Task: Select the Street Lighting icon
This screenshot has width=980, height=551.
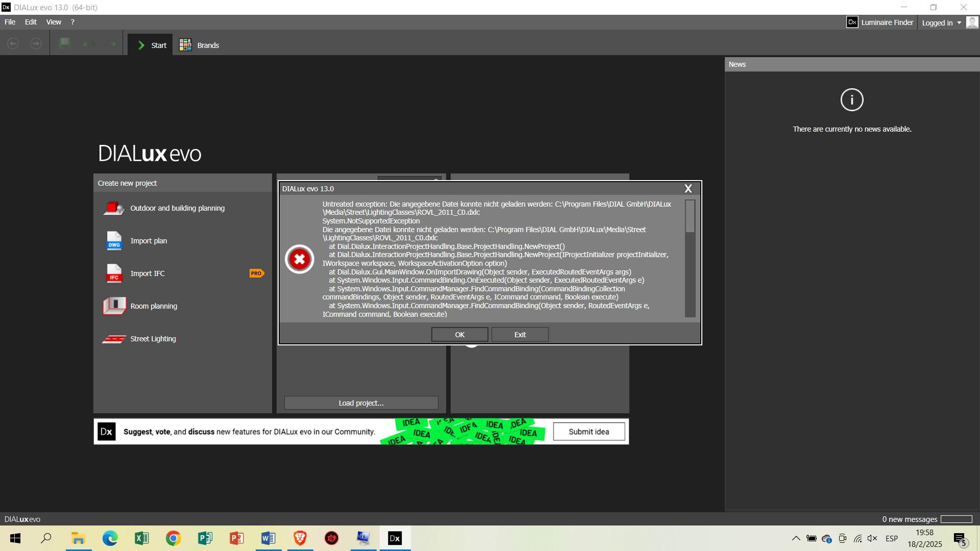Action: 114,339
